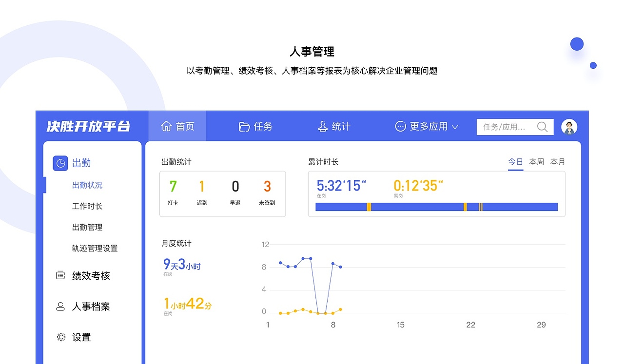The image size is (624, 364).
Task: Switch the 累计时长 view to 本月
Action: (x=557, y=161)
